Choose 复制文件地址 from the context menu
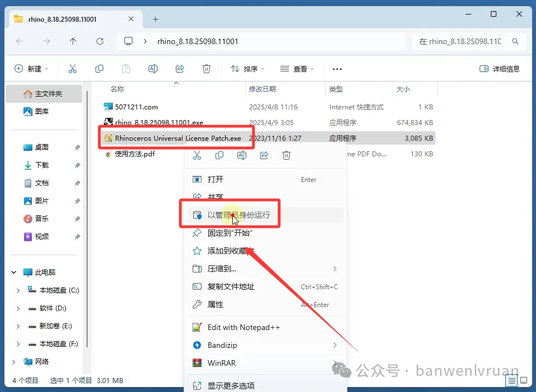This screenshot has width=536, height=392. (266, 286)
